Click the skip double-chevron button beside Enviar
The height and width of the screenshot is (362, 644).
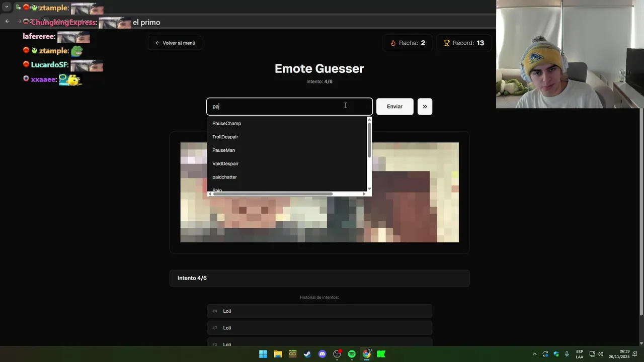coord(425,107)
